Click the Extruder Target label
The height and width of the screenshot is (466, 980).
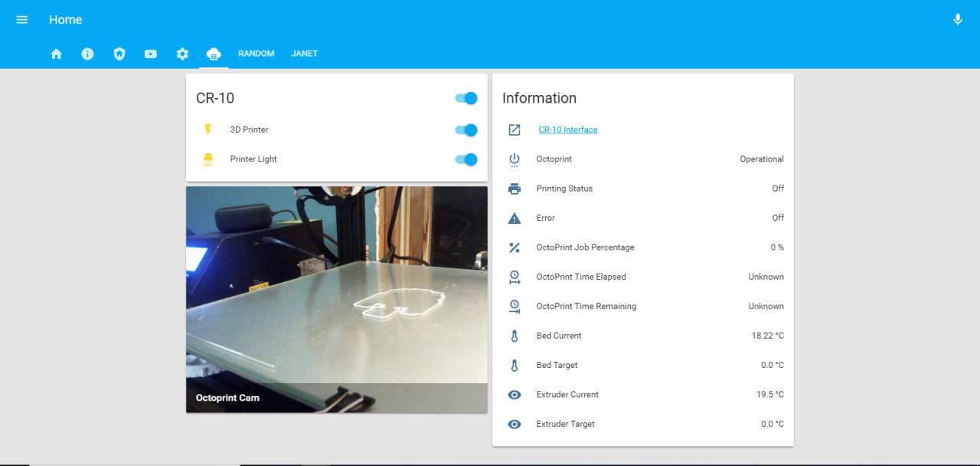click(565, 424)
